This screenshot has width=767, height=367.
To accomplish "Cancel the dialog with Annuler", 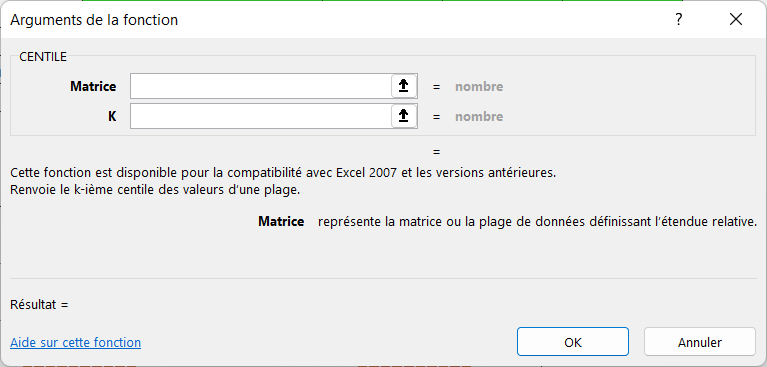I will (x=700, y=342).
